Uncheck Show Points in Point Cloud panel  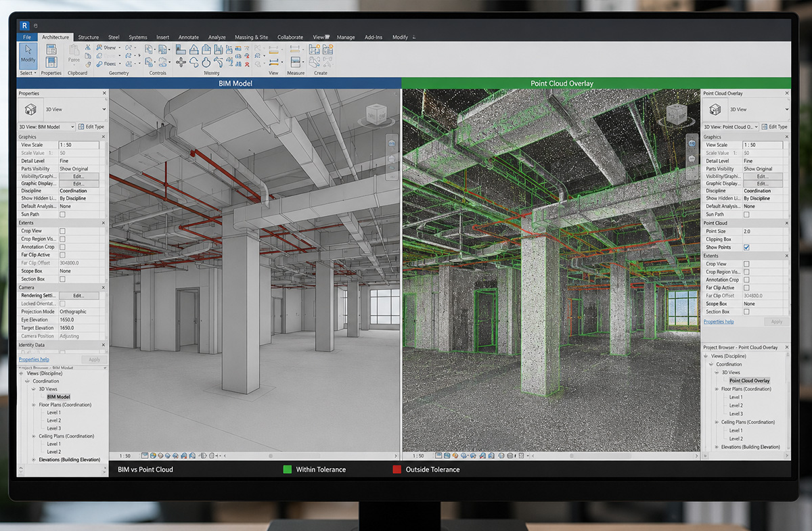pos(746,248)
